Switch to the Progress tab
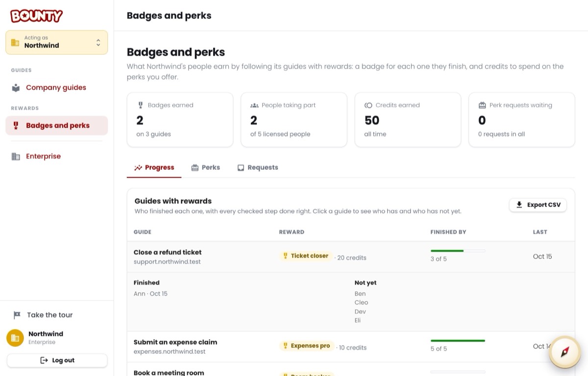 pos(154,167)
